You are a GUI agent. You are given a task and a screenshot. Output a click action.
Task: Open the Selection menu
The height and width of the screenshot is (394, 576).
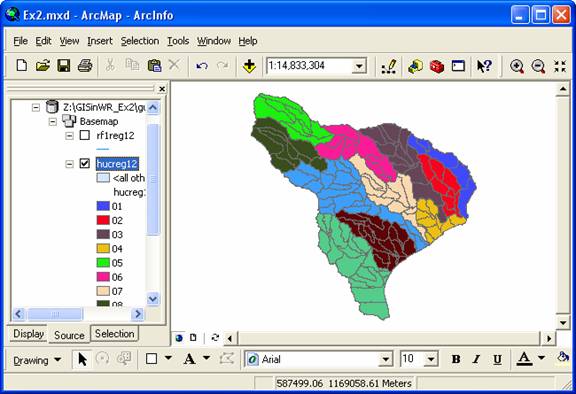tap(140, 41)
